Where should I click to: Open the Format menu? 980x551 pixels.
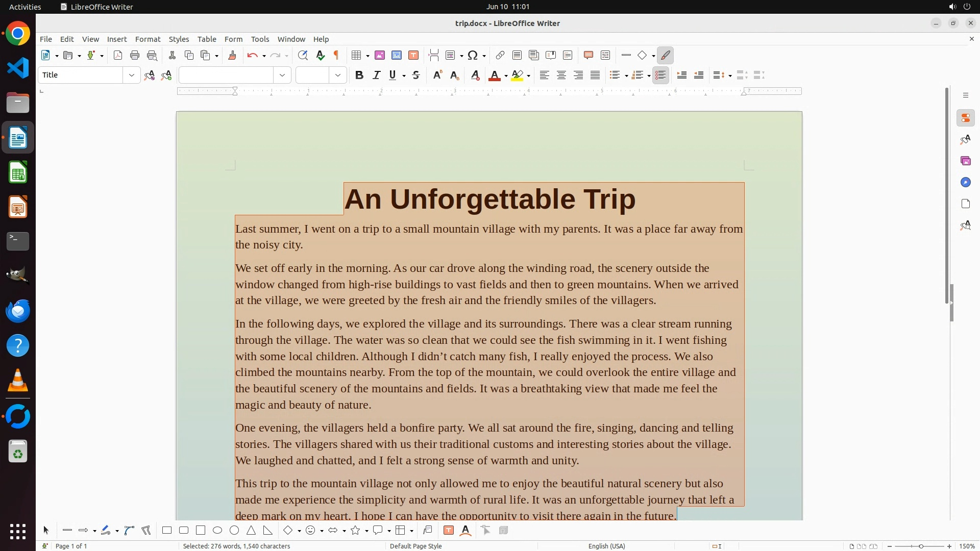point(148,39)
